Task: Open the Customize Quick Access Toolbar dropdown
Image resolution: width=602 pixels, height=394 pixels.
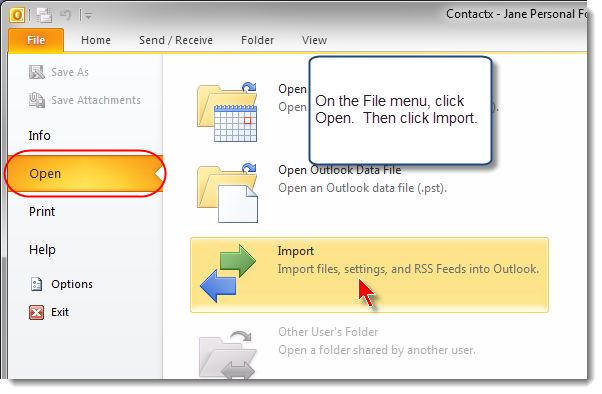Action: (x=88, y=16)
